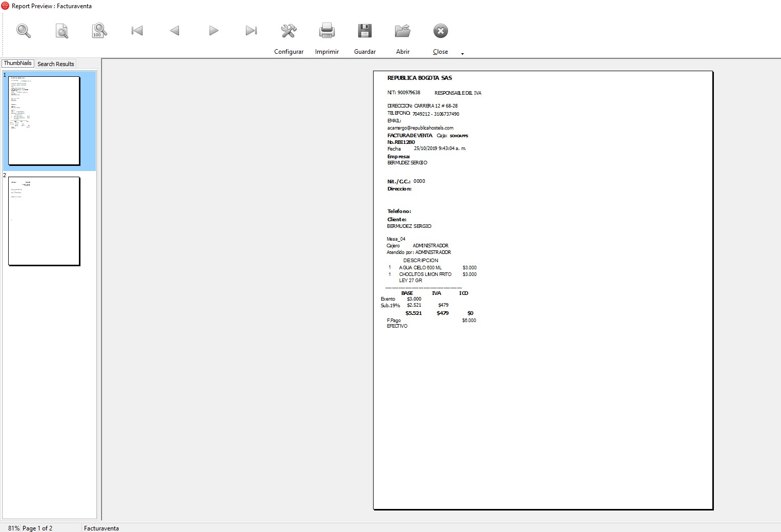781x532 pixels.
Task: Click the fit whole page zoom icon
Action: coord(61,31)
